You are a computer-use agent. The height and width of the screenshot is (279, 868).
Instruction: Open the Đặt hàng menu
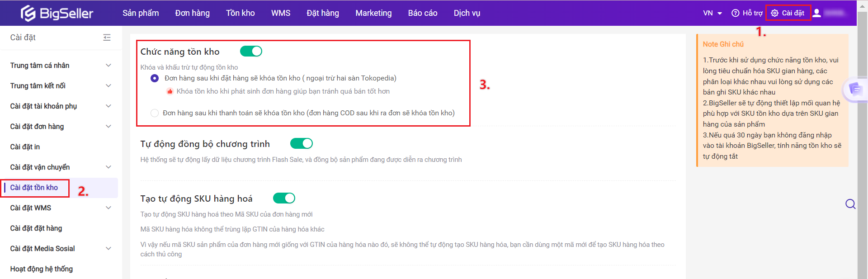pyautogui.click(x=323, y=13)
